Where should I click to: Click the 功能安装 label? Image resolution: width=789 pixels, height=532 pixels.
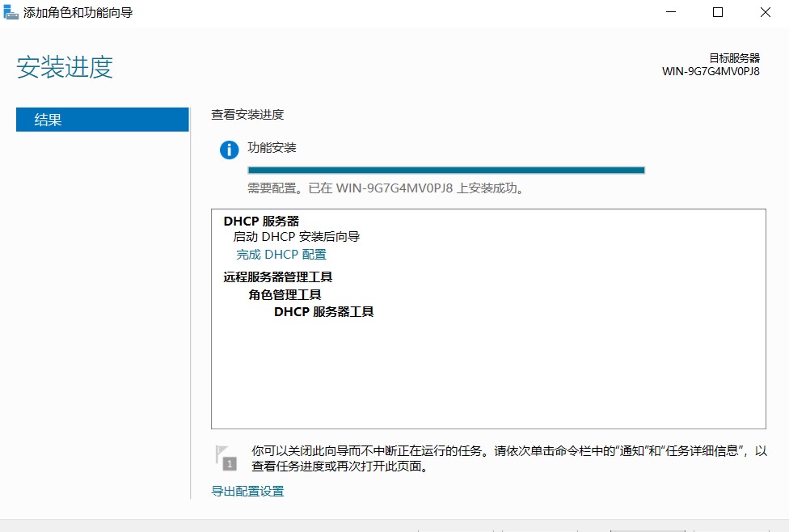(x=272, y=147)
